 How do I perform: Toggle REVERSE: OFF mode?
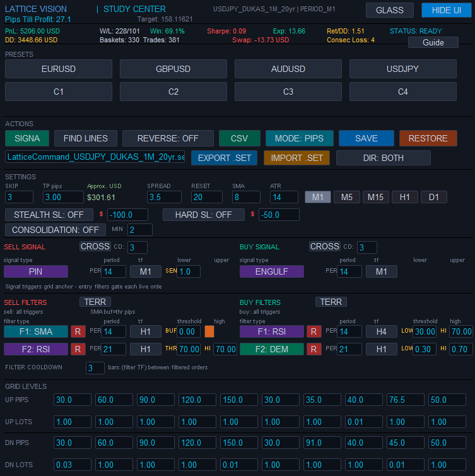point(168,138)
